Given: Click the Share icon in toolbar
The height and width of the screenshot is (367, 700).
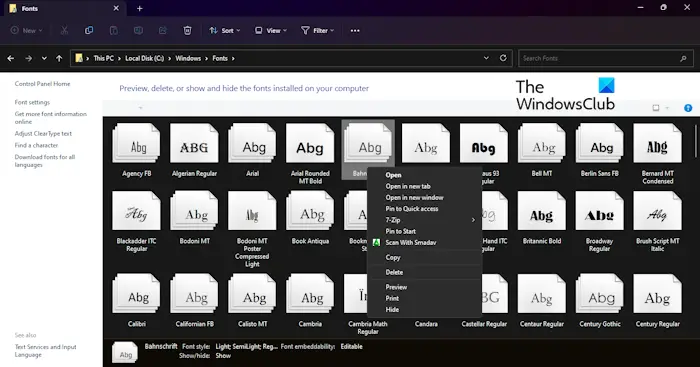Looking at the screenshot, I should click(163, 30).
